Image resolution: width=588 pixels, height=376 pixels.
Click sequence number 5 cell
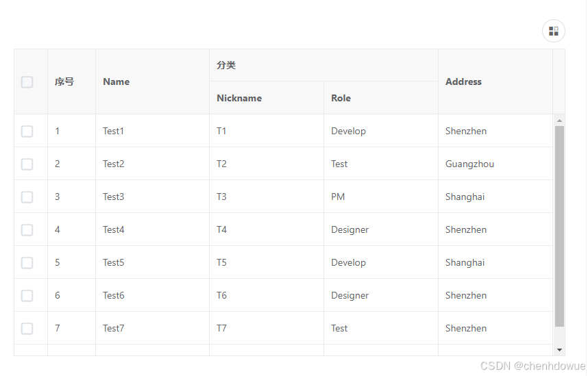72,262
